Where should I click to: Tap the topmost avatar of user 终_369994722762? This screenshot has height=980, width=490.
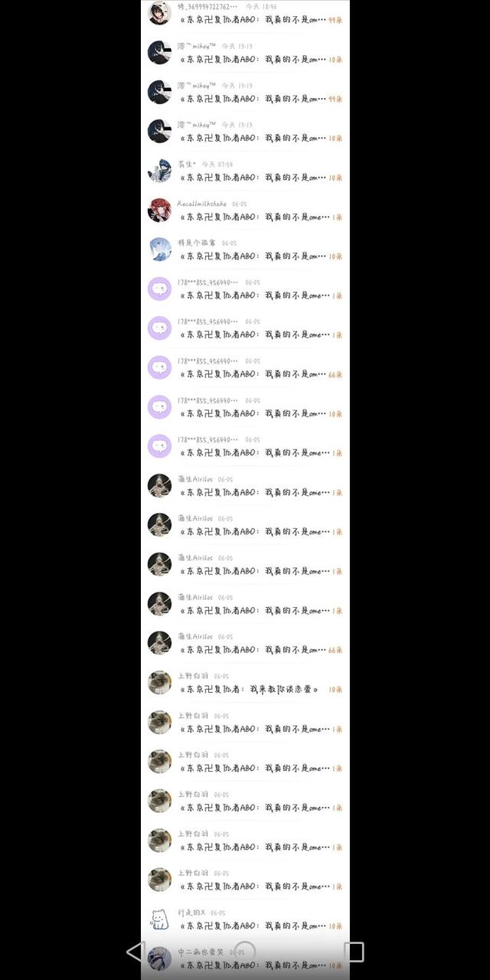[x=159, y=13]
